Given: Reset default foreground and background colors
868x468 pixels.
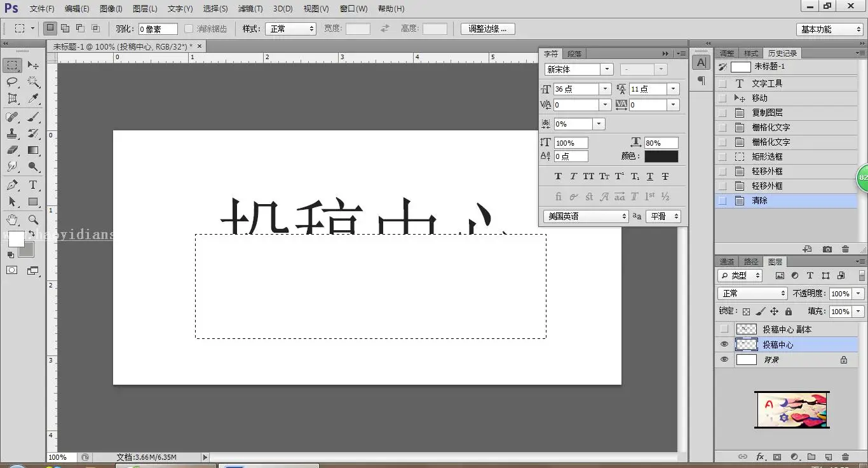Looking at the screenshot, I should coord(11,254).
